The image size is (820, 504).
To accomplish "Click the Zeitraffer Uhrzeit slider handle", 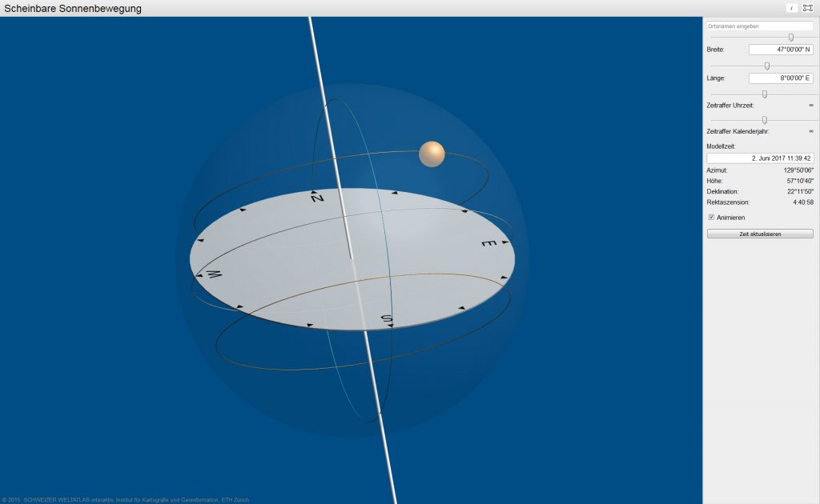I will click(x=765, y=94).
